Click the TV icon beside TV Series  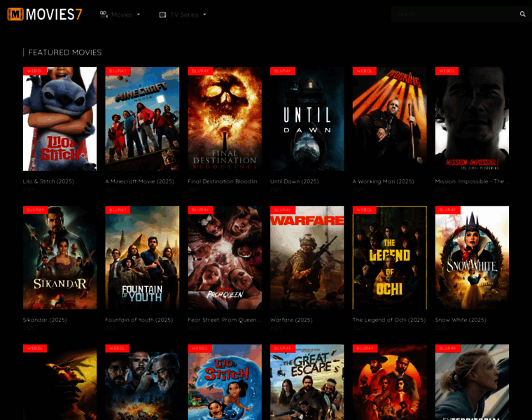[x=162, y=15]
